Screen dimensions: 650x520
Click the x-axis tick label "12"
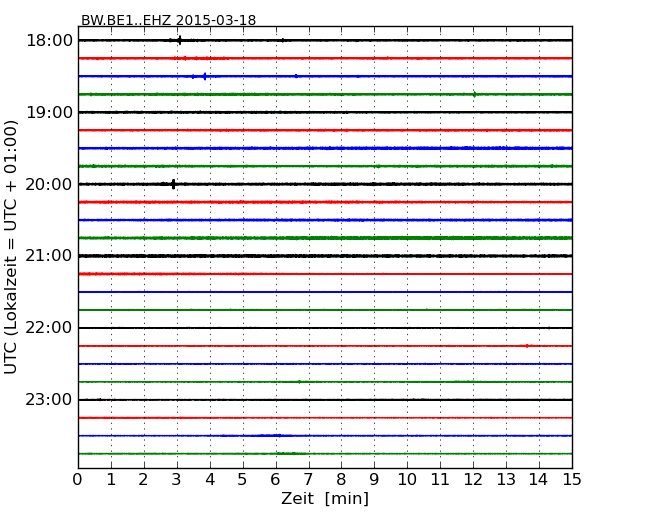click(473, 480)
